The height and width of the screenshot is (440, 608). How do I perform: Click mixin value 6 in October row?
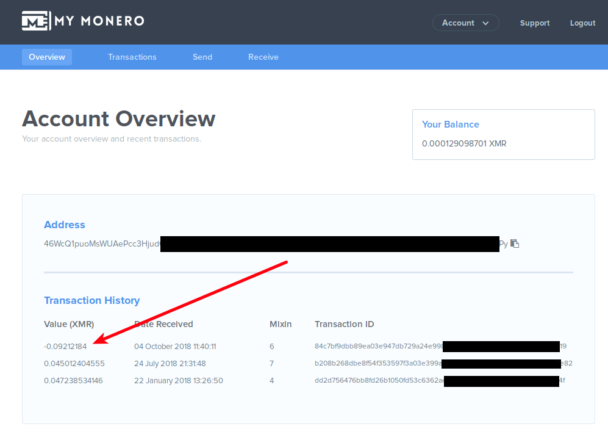[x=272, y=346]
